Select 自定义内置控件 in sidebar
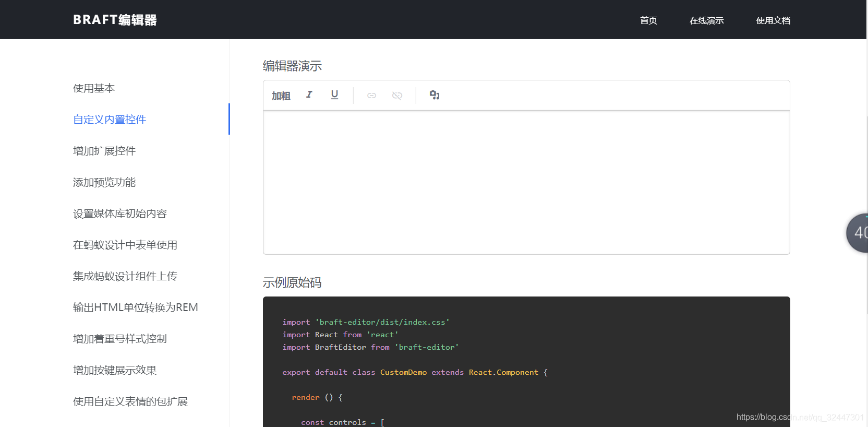The width and height of the screenshot is (868, 427). [110, 120]
